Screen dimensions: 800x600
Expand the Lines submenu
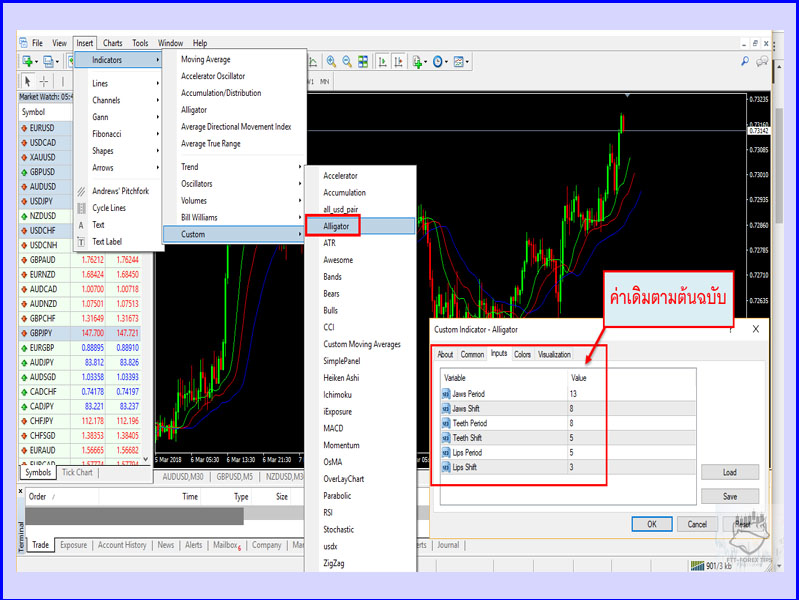(x=118, y=84)
